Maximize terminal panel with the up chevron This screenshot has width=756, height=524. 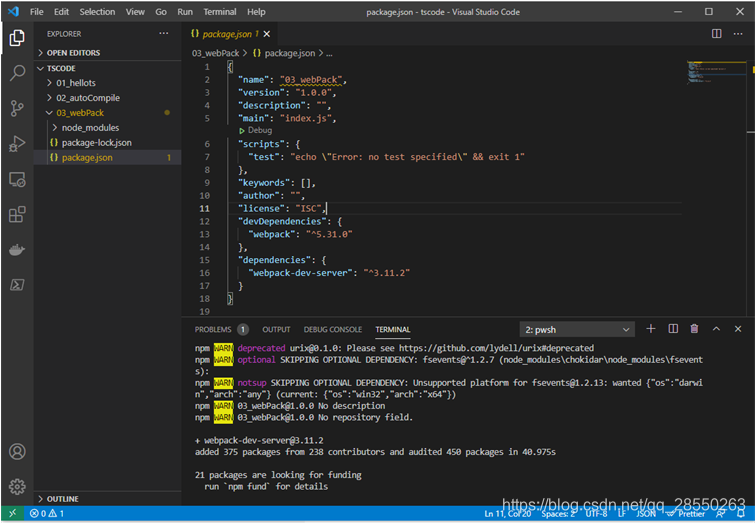716,329
